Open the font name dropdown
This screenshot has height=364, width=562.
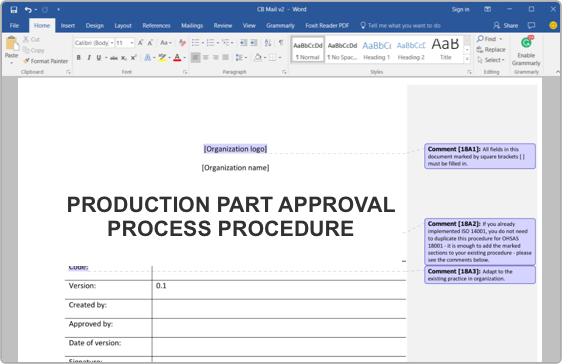tap(112, 43)
